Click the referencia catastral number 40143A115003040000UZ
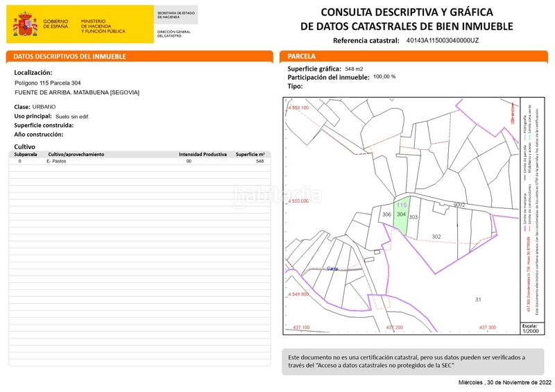Image resolution: width=555 pixels, height=392 pixels. (x=443, y=40)
